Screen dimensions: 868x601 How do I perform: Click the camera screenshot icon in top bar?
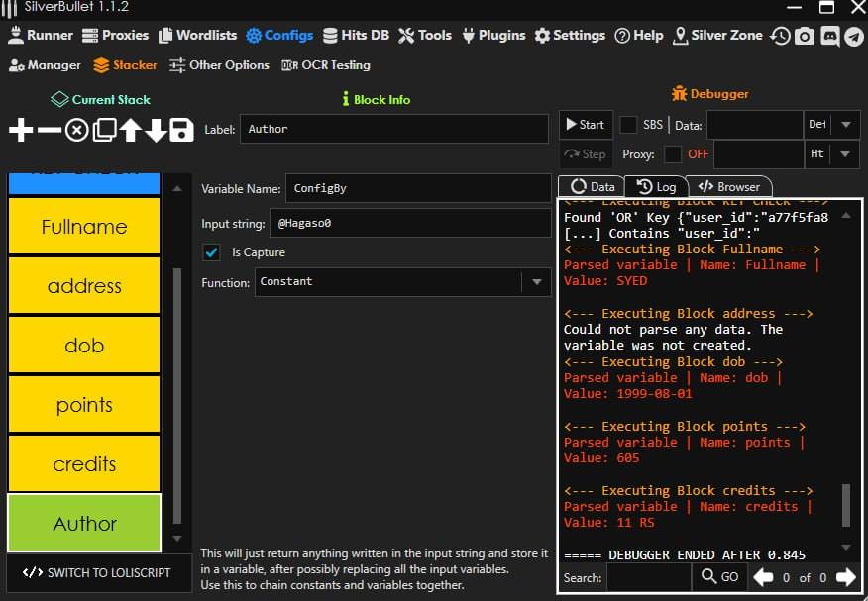pos(805,36)
